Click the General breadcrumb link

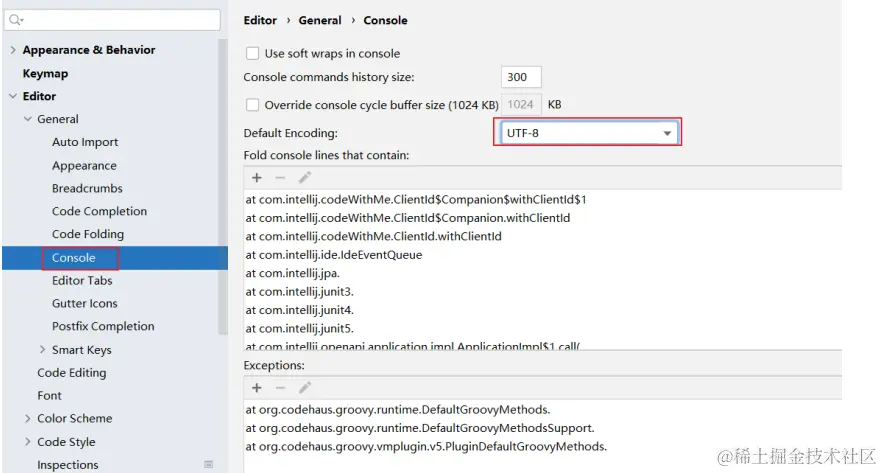320,20
